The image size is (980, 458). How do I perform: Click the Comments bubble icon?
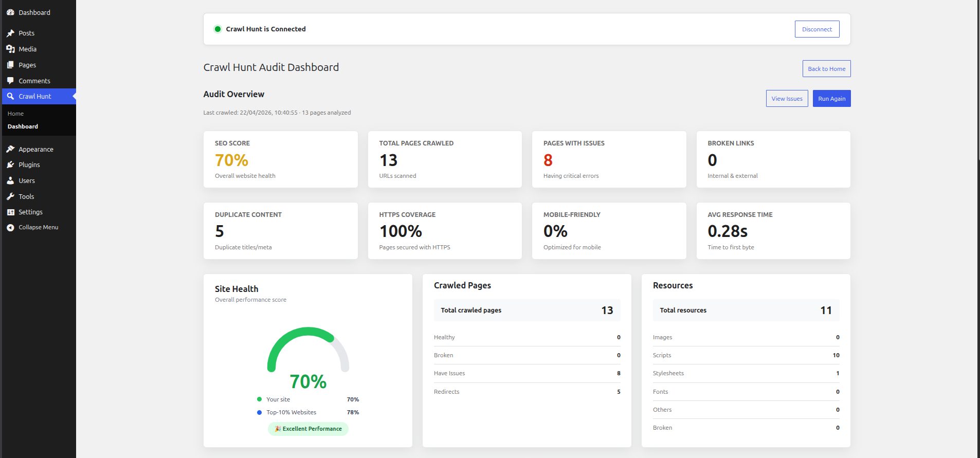coord(10,81)
